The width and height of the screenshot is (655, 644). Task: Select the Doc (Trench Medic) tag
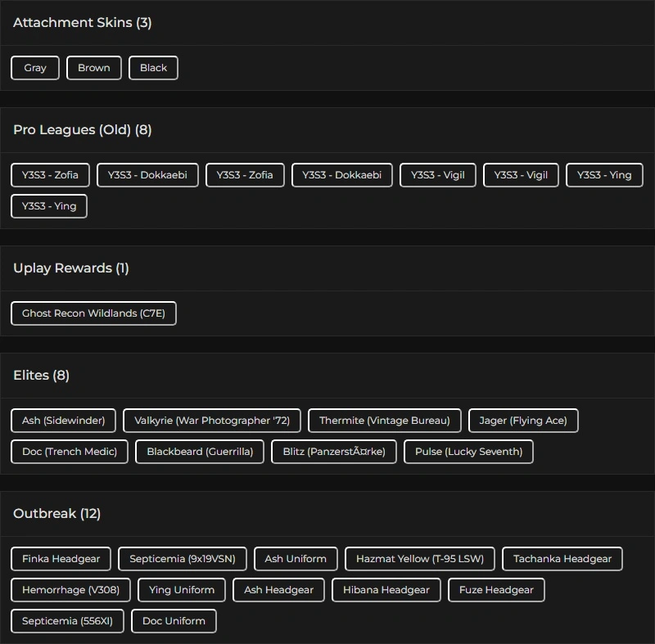(x=70, y=452)
